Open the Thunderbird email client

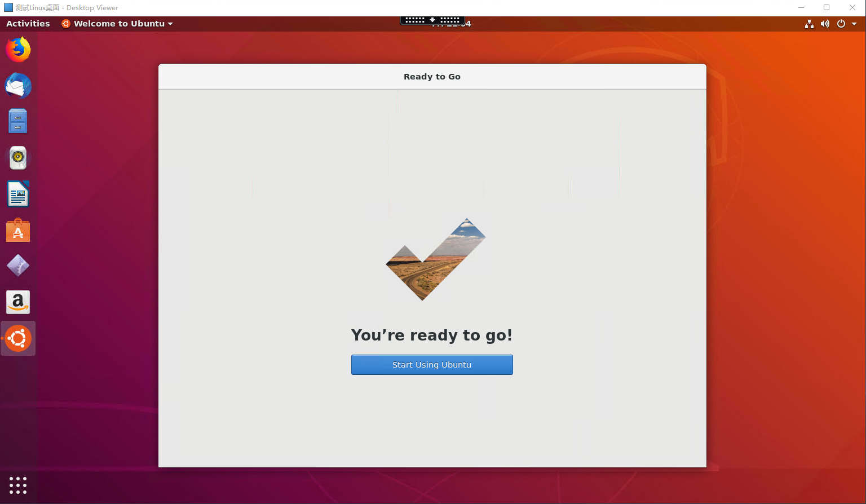tap(17, 85)
